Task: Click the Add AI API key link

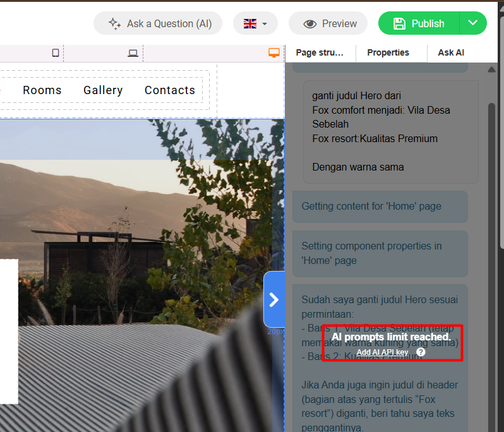Action: click(x=382, y=352)
